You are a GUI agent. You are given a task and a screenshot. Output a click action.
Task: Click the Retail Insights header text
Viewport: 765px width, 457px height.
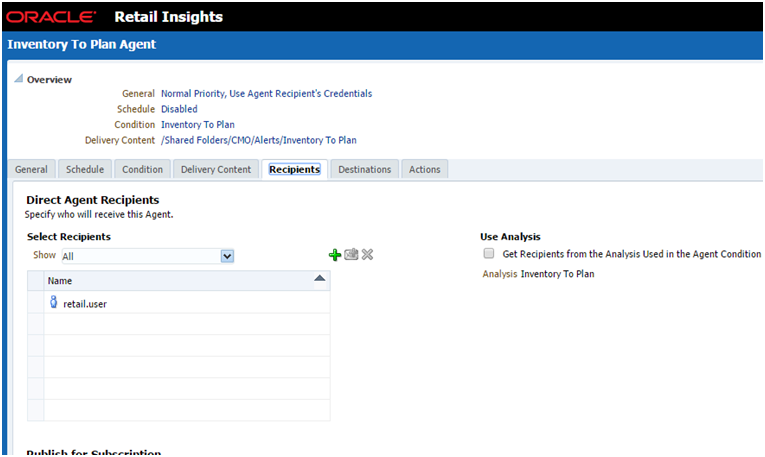168,17
